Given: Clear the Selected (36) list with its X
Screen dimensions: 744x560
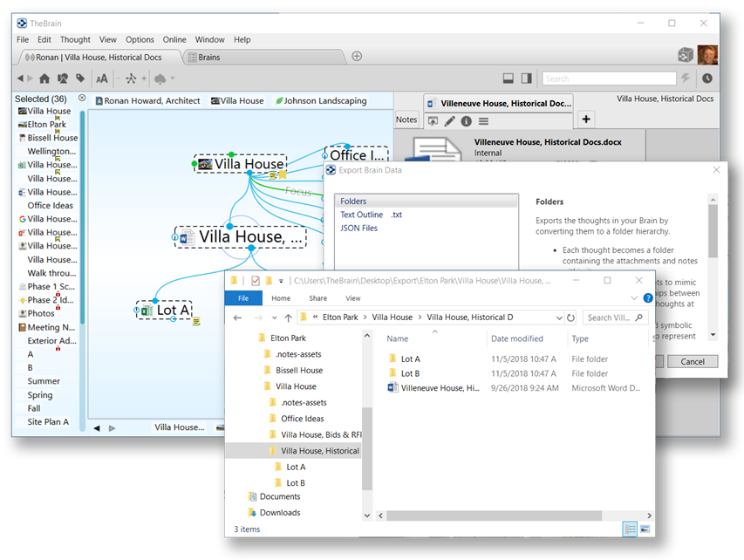Looking at the screenshot, I should coord(82,98).
